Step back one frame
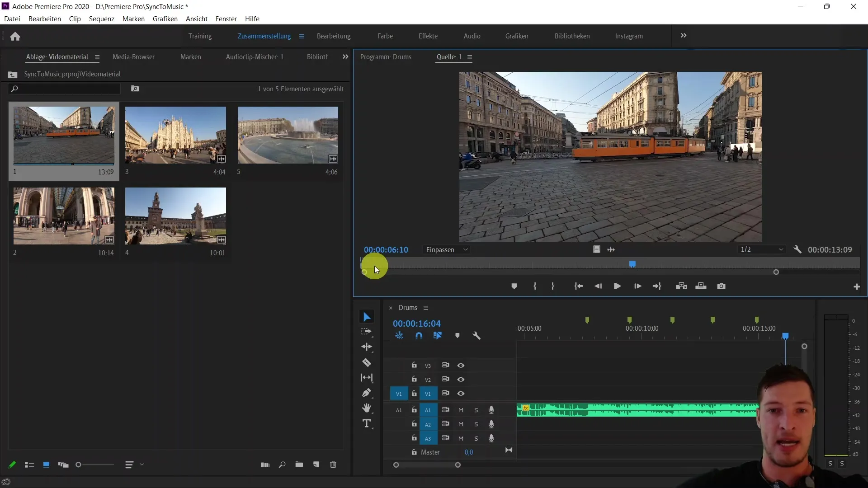 pyautogui.click(x=598, y=286)
